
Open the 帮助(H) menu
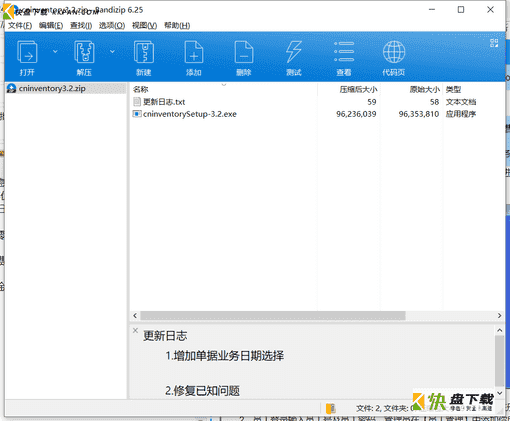point(177,26)
